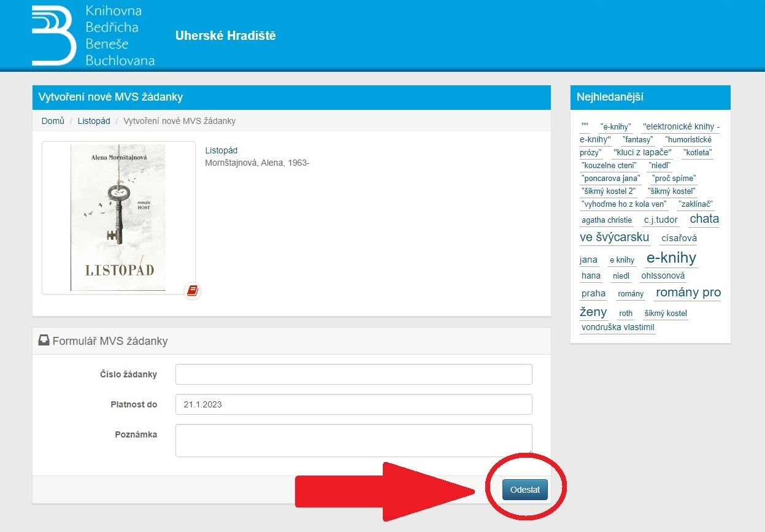765x532 pixels.
Task: Select the "kluci z lapače" tag
Action: [643, 152]
